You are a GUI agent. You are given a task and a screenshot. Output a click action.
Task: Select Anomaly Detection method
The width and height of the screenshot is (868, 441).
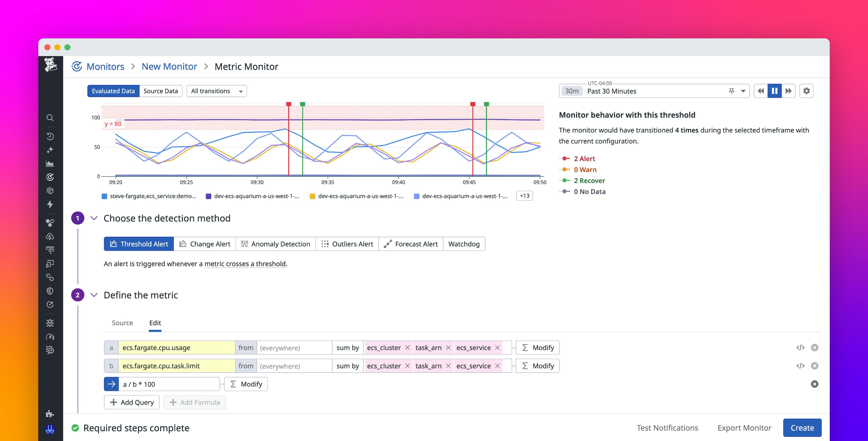275,244
